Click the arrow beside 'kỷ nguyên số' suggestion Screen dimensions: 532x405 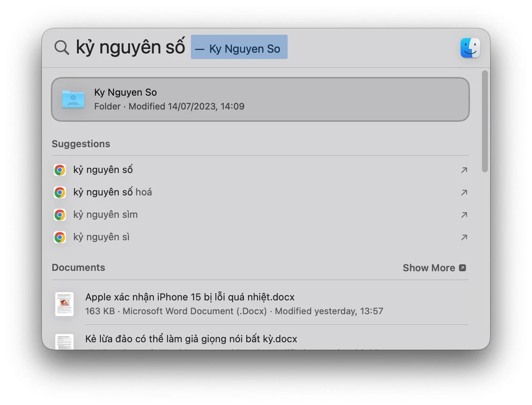[463, 170]
